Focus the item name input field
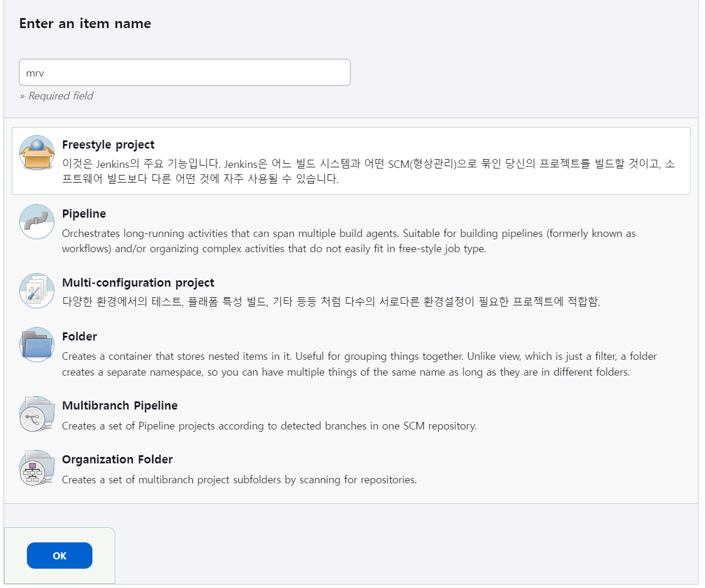The height and width of the screenshot is (588, 705). click(x=185, y=73)
